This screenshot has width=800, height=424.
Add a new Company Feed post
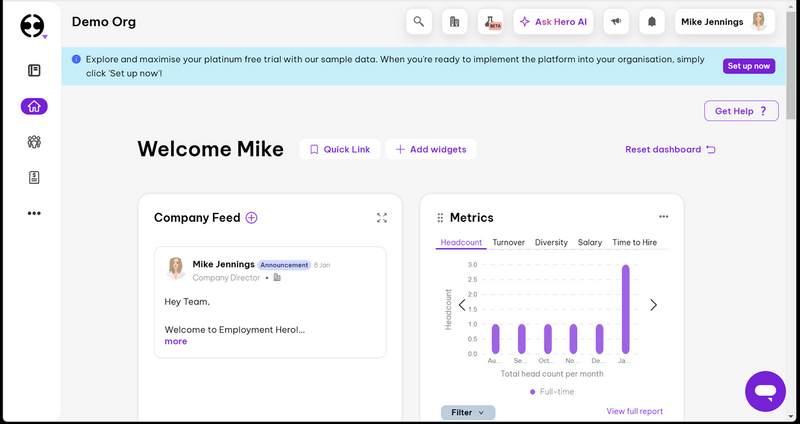click(x=252, y=218)
